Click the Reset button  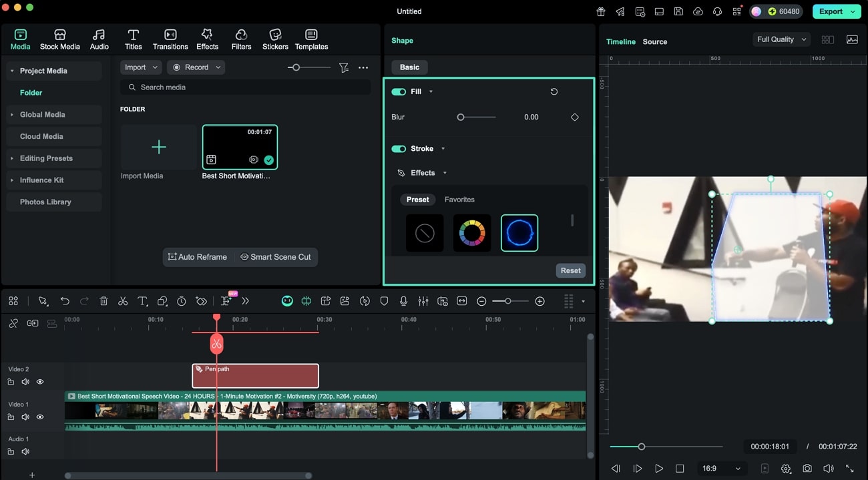point(570,270)
